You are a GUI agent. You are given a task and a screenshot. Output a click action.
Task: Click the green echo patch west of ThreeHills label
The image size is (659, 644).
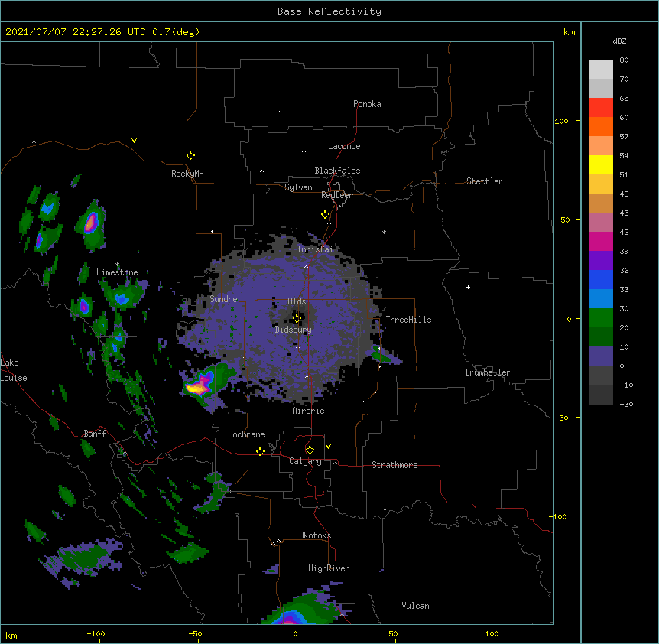[x=381, y=356]
